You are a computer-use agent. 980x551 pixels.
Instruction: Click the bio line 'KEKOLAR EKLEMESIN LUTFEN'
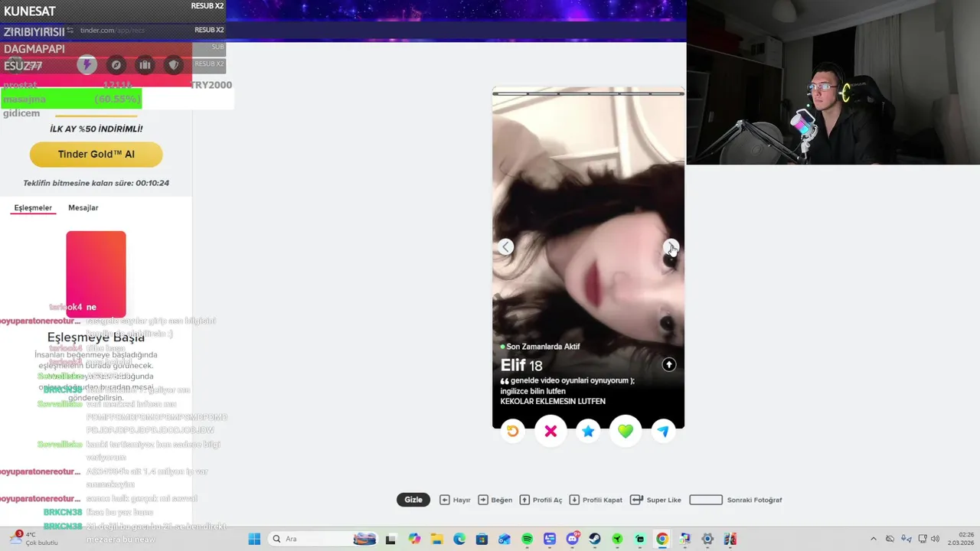click(553, 401)
